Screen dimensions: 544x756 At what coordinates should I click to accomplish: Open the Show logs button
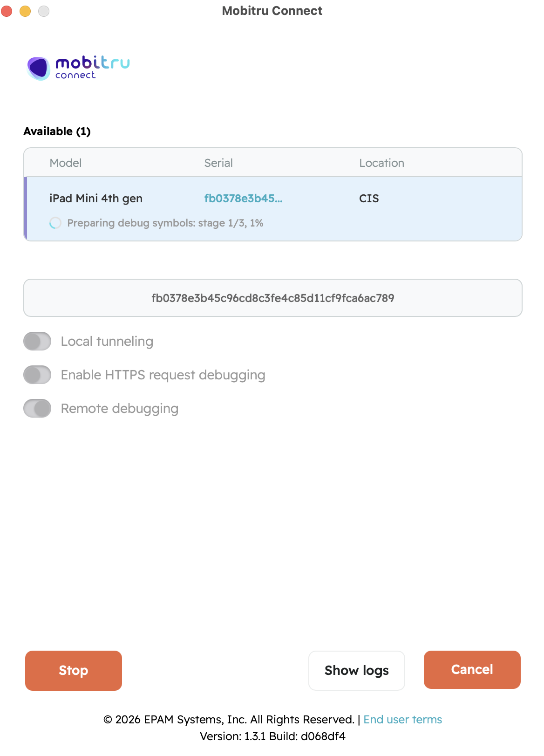tap(356, 670)
